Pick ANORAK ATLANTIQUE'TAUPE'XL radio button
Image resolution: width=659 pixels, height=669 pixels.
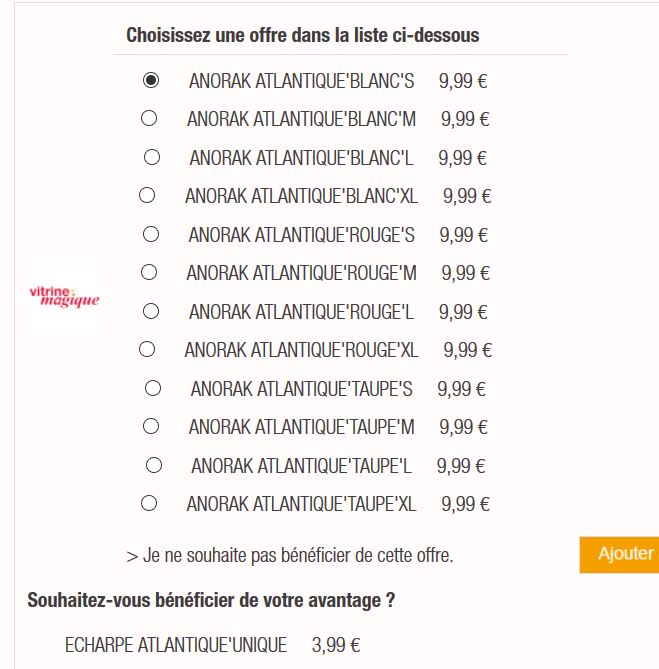tap(149, 503)
